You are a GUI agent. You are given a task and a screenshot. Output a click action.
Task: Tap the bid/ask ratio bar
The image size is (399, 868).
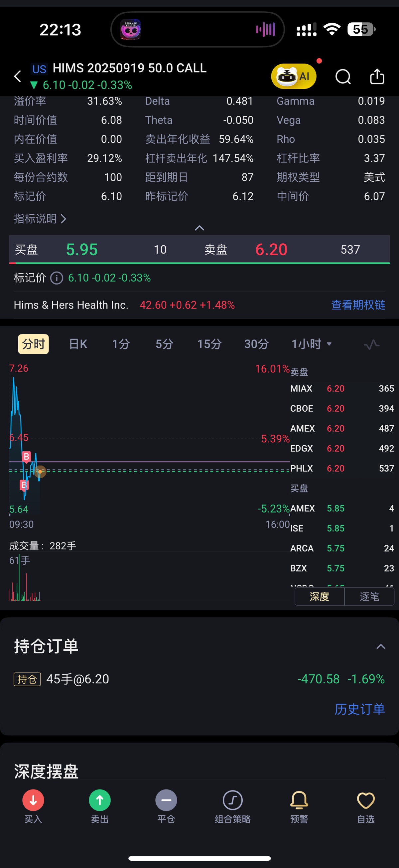click(x=199, y=263)
